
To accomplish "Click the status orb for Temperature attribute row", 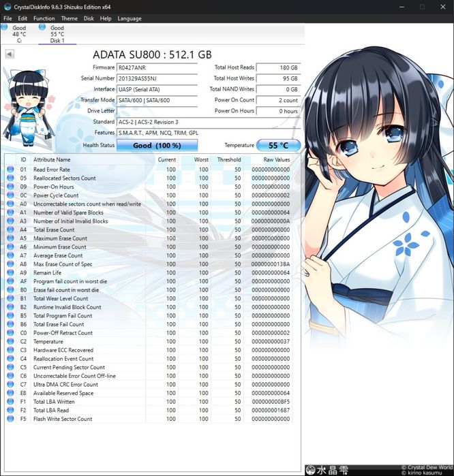I will 10,341.
